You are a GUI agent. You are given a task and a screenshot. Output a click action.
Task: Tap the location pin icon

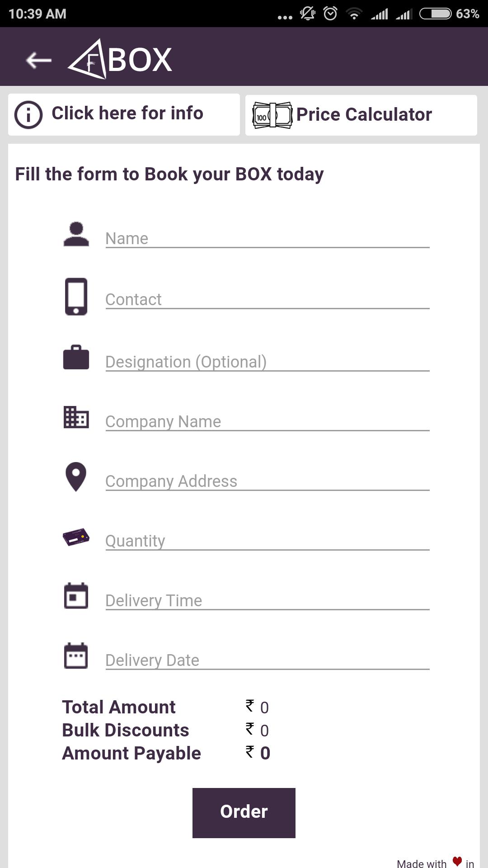(76, 476)
